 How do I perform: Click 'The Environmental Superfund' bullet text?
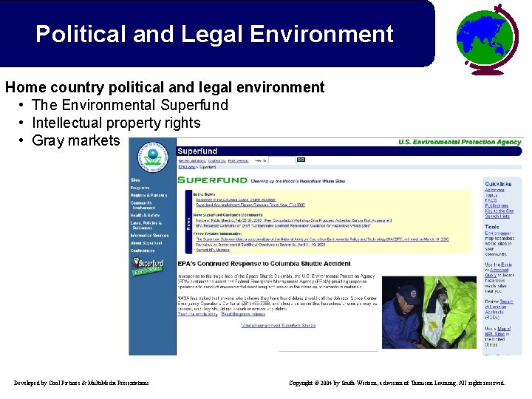coord(130,105)
